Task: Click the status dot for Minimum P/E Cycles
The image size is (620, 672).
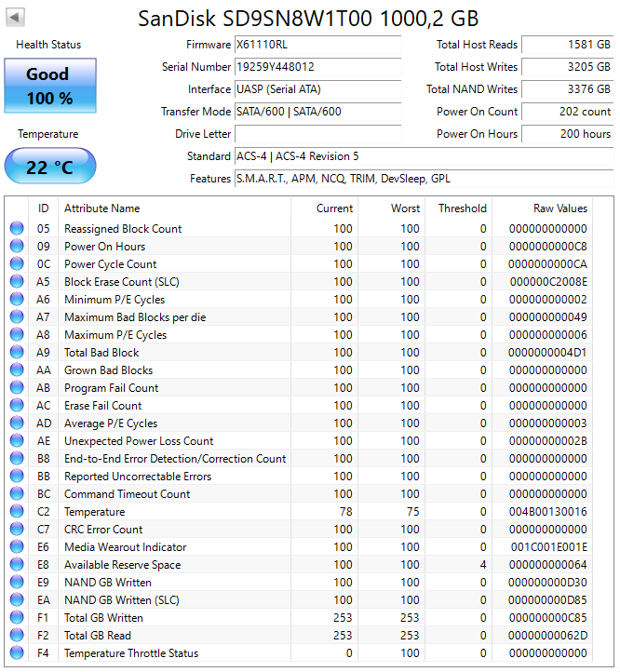Action: [17, 299]
